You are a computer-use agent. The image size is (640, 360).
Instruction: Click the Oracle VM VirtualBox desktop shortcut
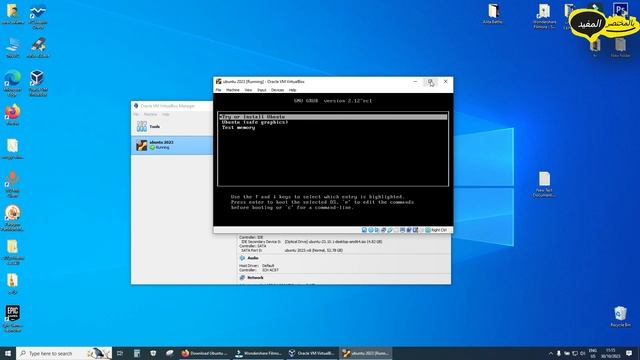click(x=38, y=83)
